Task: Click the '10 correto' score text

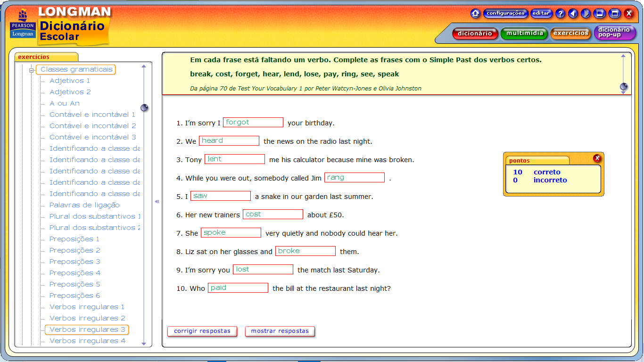Action: [537, 172]
